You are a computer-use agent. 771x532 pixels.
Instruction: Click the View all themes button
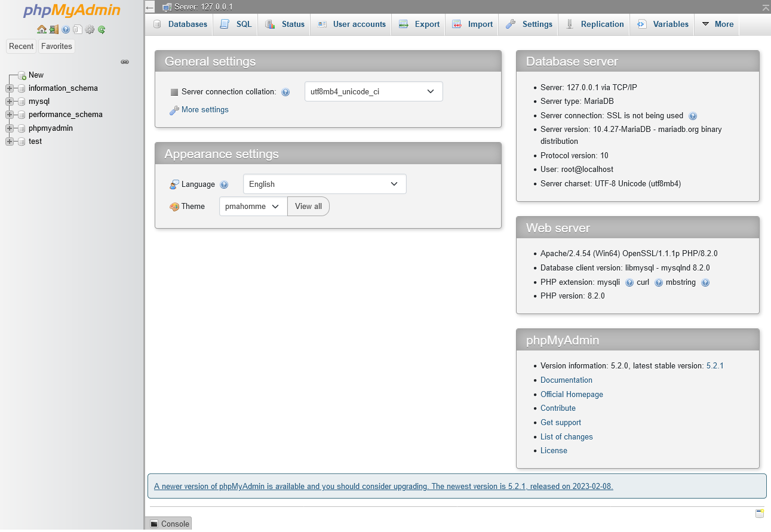[308, 206]
